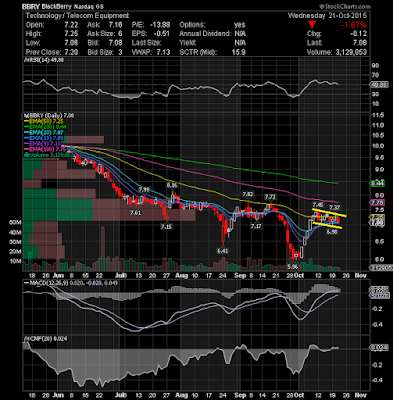
Task: Click the High value 7.25
Action: pyautogui.click(x=71, y=34)
